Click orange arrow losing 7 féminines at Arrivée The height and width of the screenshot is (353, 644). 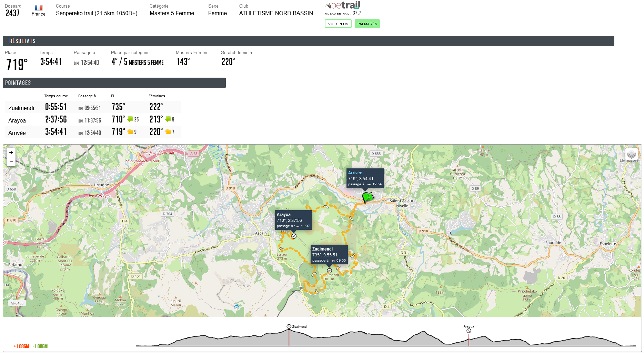coord(168,131)
